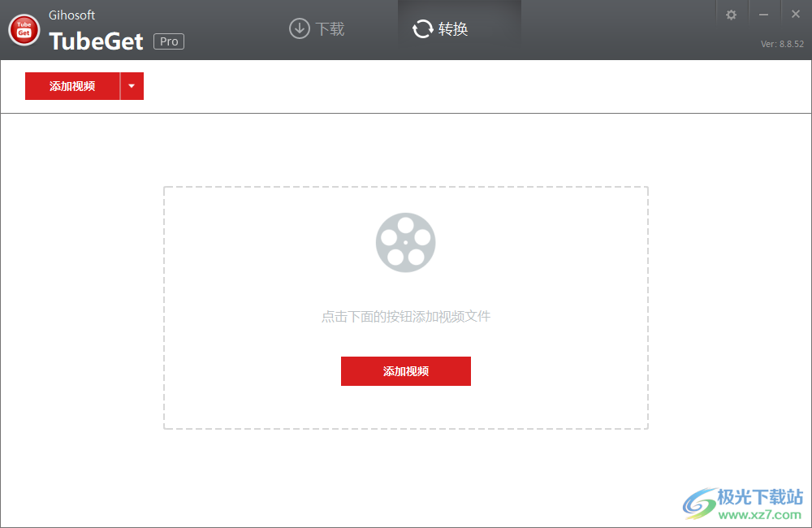The width and height of the screenshot is (812, 528).
Task: Click the TubeGet round logo icon
Action: point(24,29)
